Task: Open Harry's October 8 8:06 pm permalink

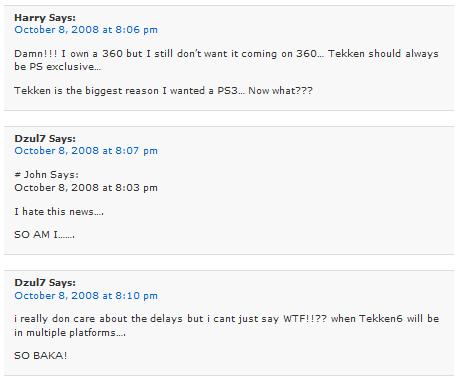Action: (x=86, y=30)
